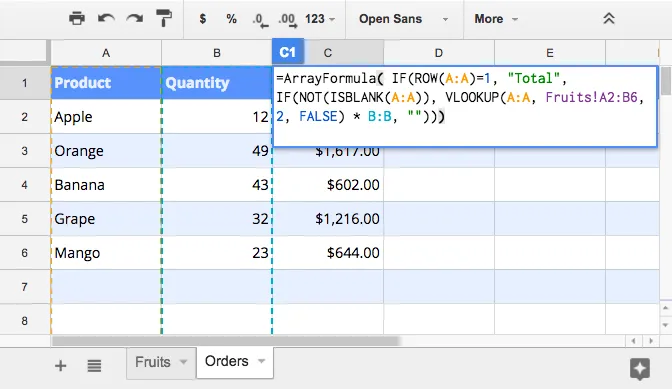Viewport: 672px width, 389px height.
Task: Select column C header
Action: (328, 53)
